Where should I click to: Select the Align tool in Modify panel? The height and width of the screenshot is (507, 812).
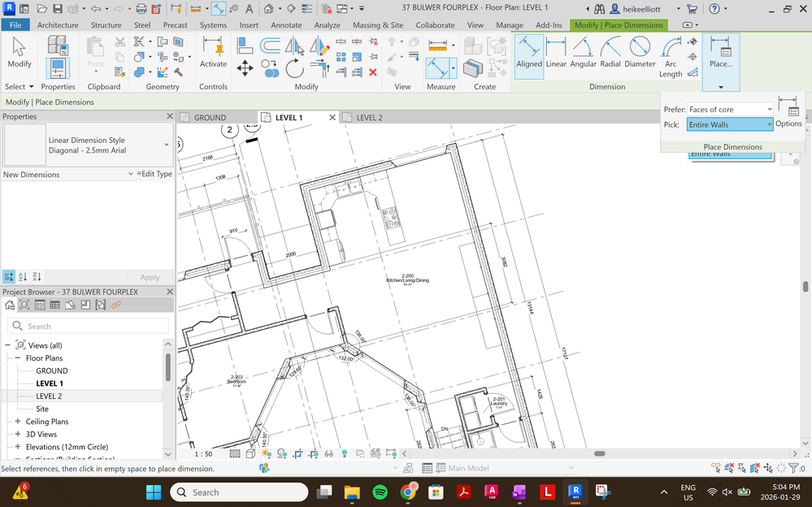coord(245,45)
